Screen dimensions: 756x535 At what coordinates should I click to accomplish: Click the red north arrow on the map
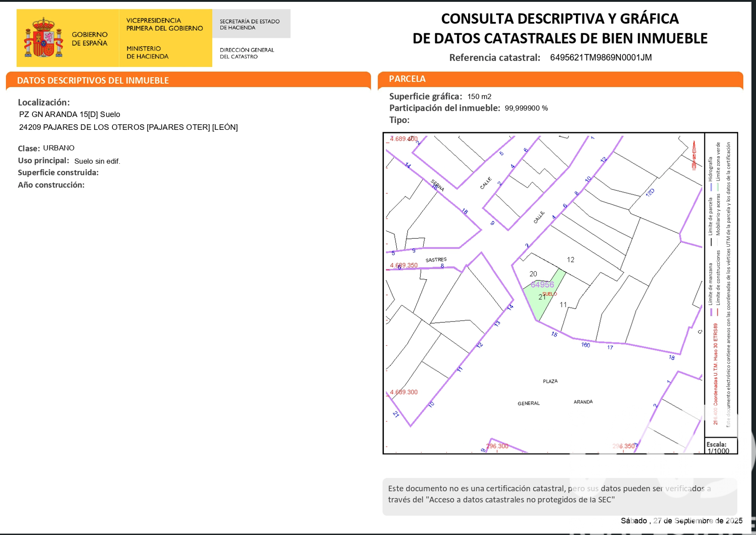tap(694, 156)
